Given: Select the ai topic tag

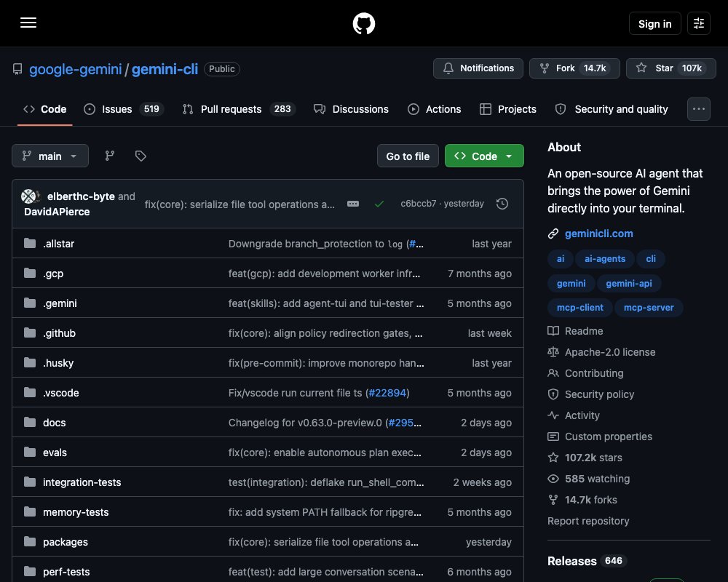Looking at the screenshot, I should [561, 258].
